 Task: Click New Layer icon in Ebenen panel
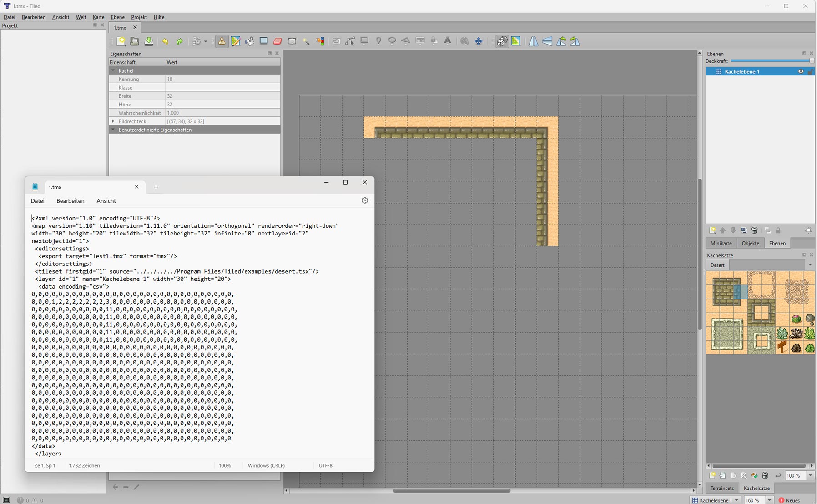[x=712, y=230]
